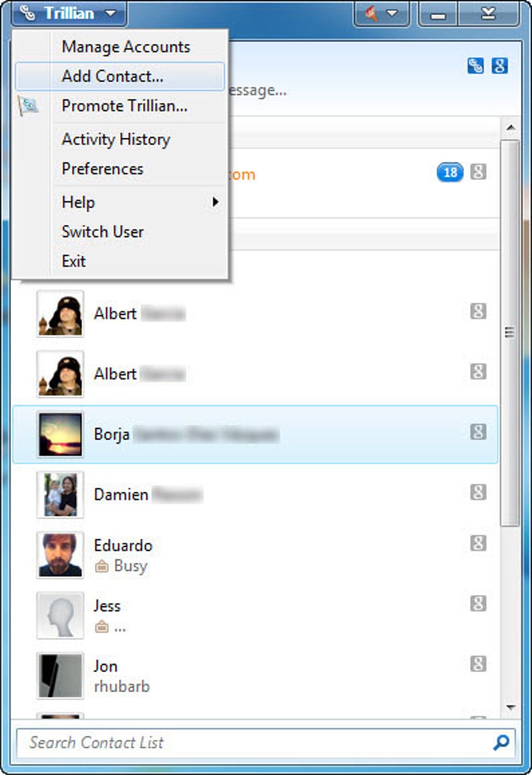
Task: Open the Trillian main menu dropdown
Action: (x=69, y=13)
